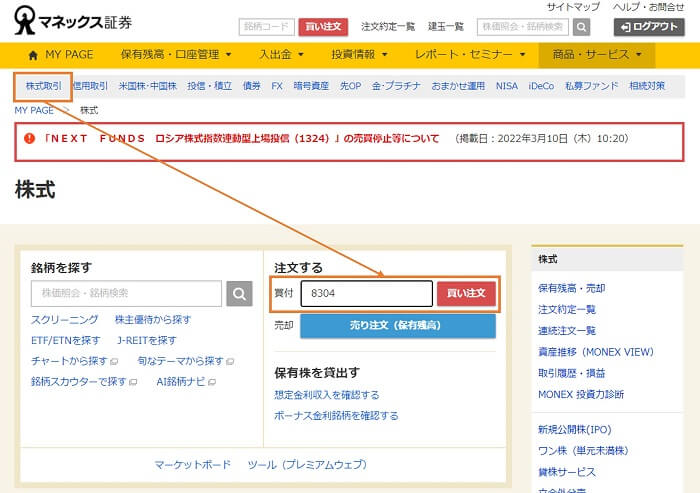Select the 投信・積立 tab
This screenshot has height=493, width=700.
click(x=210, y=86)
